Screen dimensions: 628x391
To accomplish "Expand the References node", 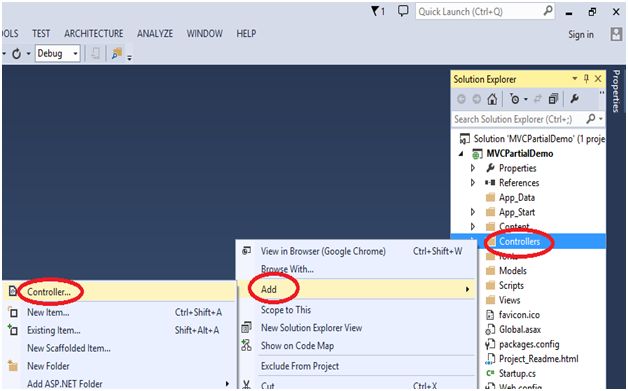I will point(473,183).
